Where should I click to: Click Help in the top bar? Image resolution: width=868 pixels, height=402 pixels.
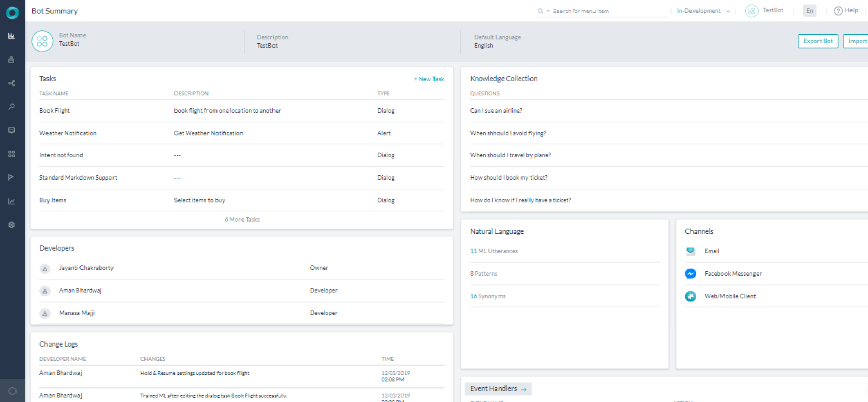point(845,10)
